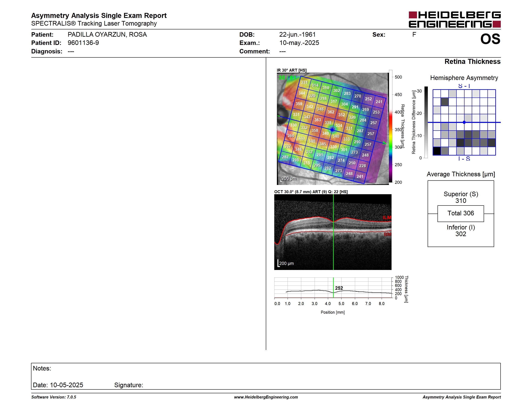
Task: Open the www.HeidelbergEngineering.com link
Action: pos(266,397)
